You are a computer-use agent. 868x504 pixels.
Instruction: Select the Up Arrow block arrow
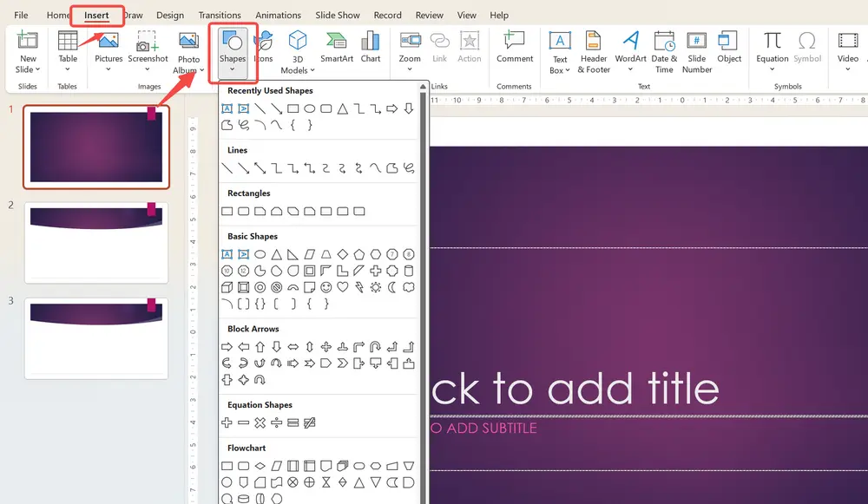click(x=260, y=347)
